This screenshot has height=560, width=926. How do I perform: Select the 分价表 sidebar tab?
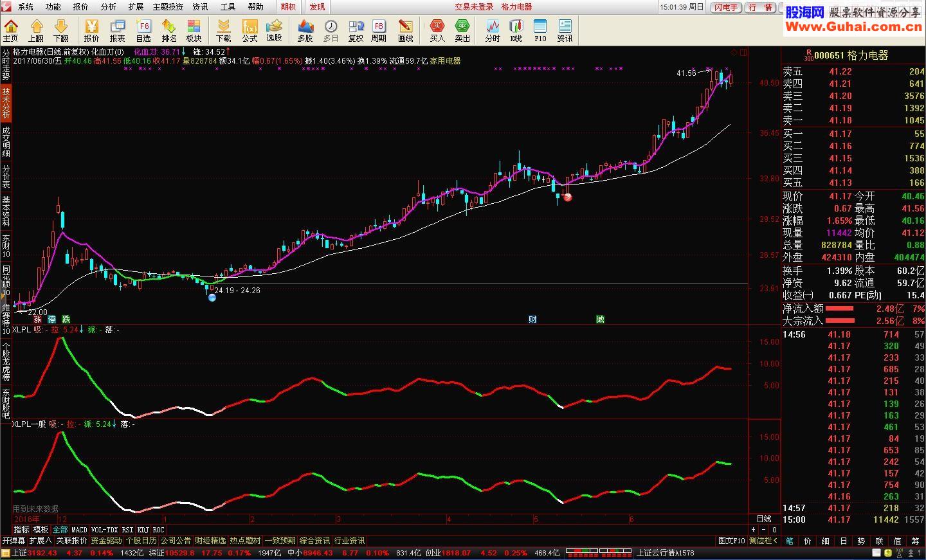[x=6, y=176]
